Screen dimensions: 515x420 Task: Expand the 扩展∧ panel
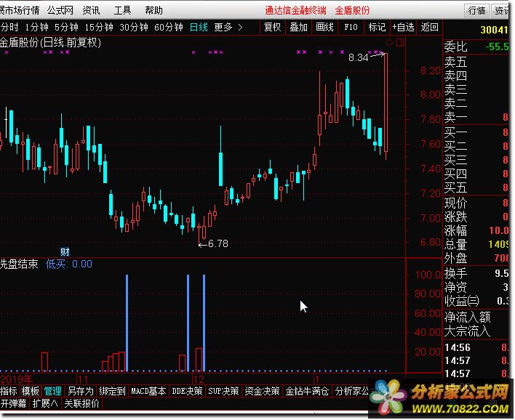pyautogui.click(x=45, y=403)
